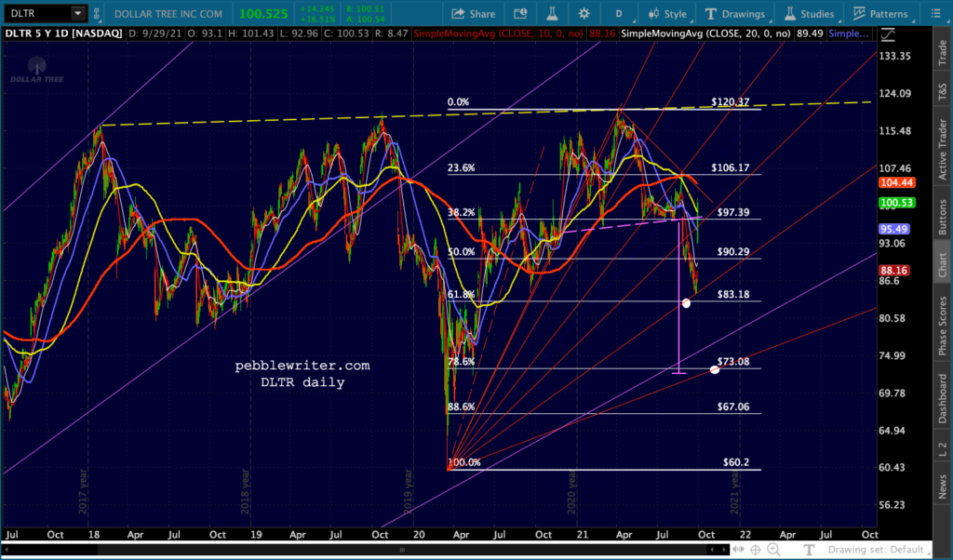The height and width of the screenshot is (560, 953).
Task: Open the Studies menu
Action: [809, 13]
